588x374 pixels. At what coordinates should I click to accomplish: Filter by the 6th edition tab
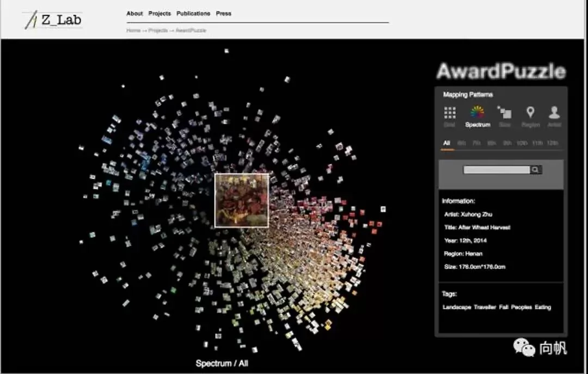(462, 143)
